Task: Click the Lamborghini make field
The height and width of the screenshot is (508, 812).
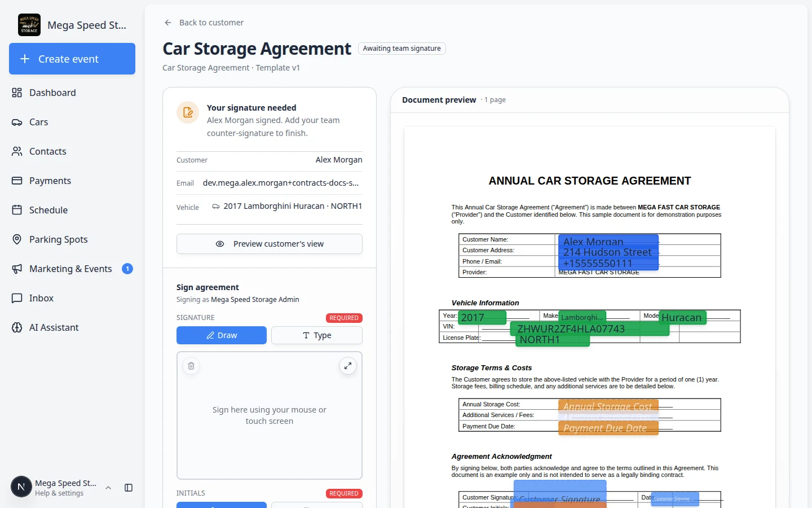Action: [582, 317]
